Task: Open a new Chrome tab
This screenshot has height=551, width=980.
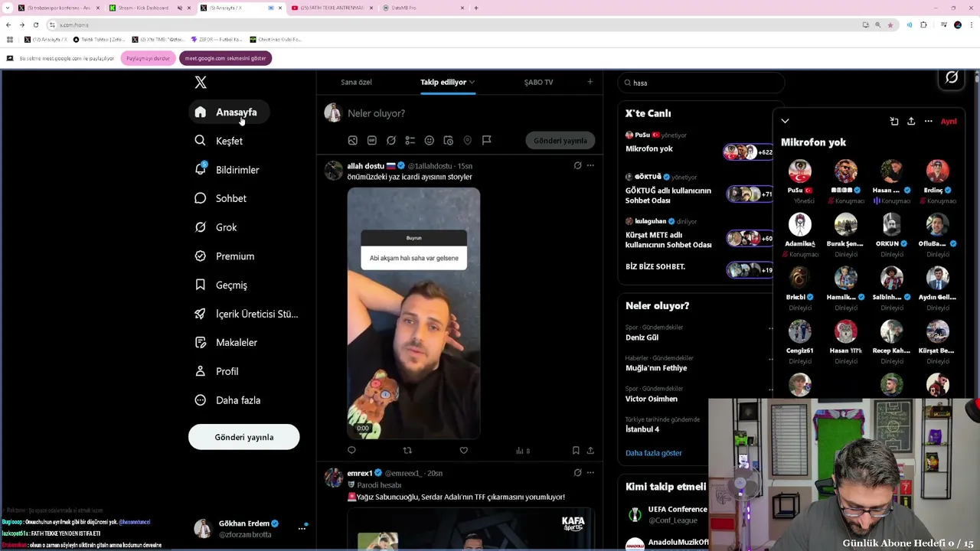Action: point(476,8)
